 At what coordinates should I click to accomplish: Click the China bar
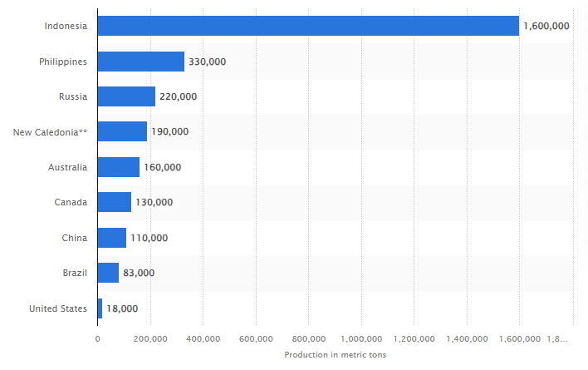coord(111,238)
